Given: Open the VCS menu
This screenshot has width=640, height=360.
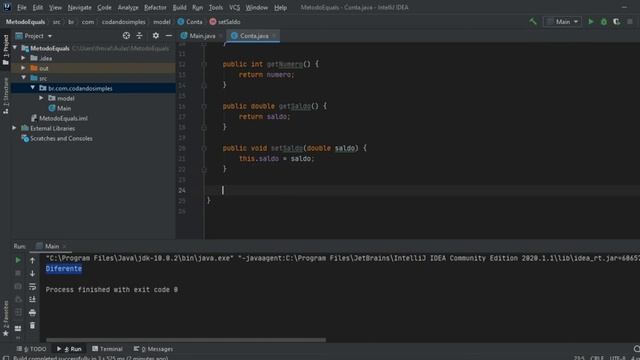Looking at the screenshot, I should [234, 7].
